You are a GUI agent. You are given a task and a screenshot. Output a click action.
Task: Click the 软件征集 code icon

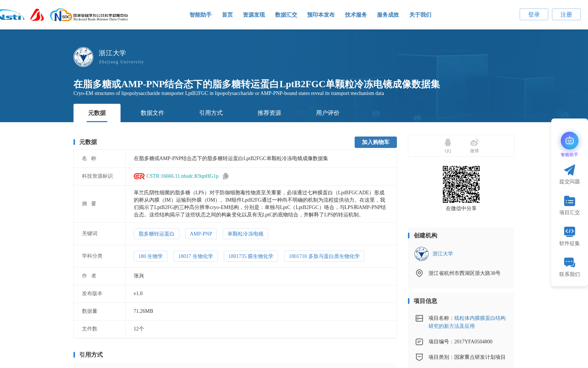click(x=569, y=231)
